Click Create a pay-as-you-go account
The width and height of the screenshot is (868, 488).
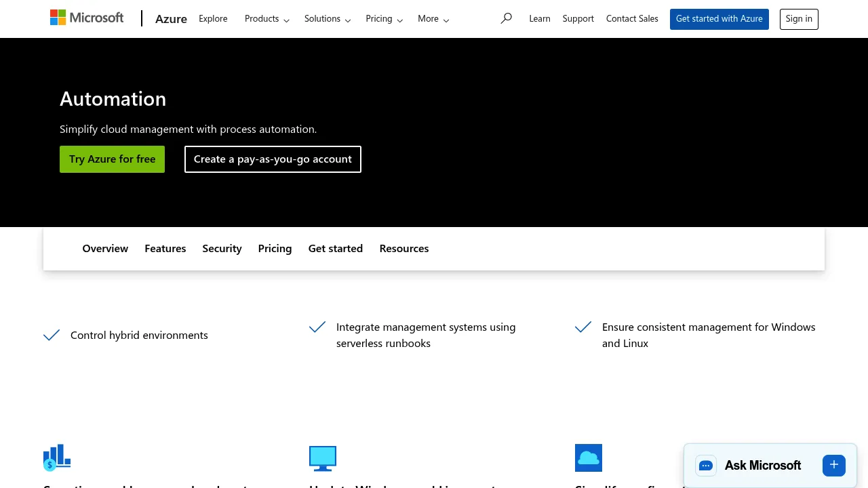coord(273,159)
